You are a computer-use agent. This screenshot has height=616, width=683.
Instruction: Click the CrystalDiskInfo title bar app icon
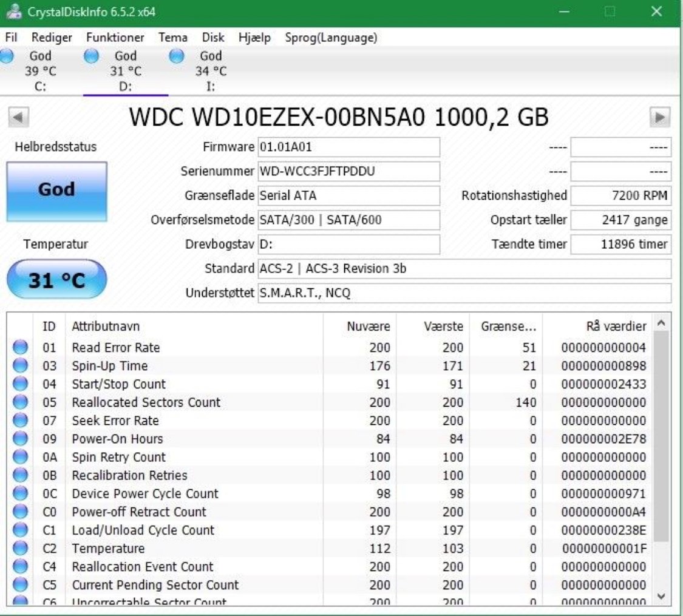pyautogui.click(x=15, y=12)
